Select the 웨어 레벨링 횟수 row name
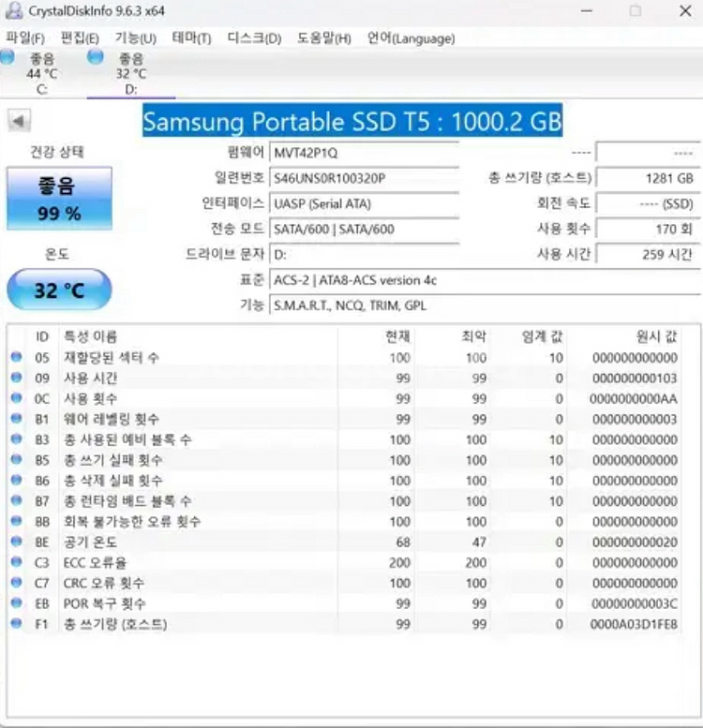This screenshot has height=728, width=703. pyautogui.click(x=112, y=419)
